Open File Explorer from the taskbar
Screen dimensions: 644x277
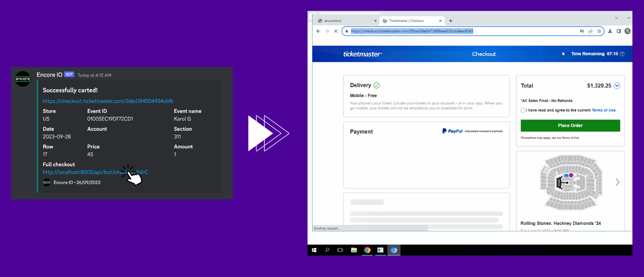tap(354, 250)
